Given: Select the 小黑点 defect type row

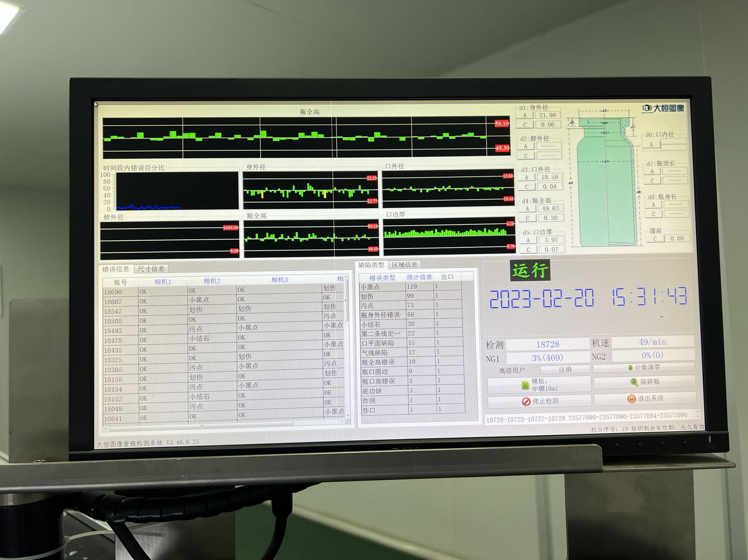Looking at the screenshot, I should coord(410,287).
